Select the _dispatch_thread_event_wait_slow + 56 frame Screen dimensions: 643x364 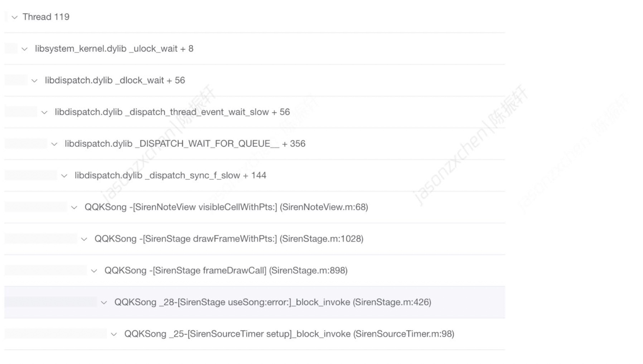point(172,112)
